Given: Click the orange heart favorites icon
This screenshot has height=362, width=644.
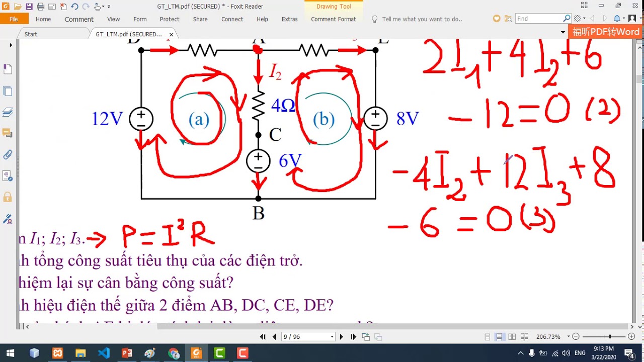Looking at the screenshot, I should click(497, 19).
